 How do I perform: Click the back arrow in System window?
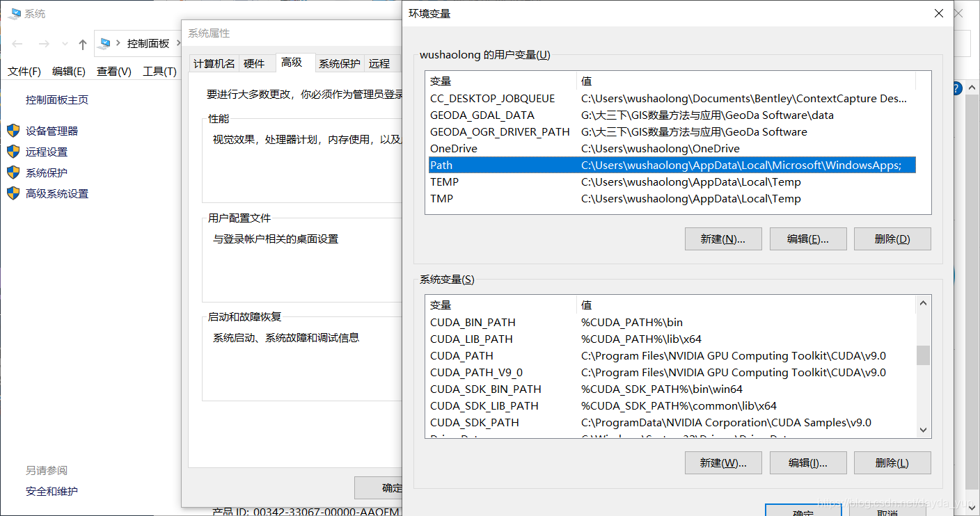tap(17, 44)
